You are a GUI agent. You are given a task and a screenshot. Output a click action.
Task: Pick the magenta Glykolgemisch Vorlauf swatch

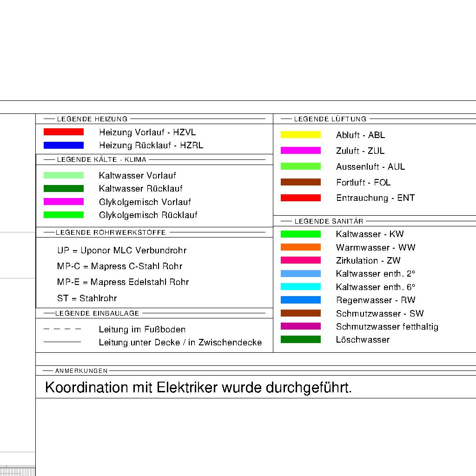pyautogui.click(x=63, y=202)
